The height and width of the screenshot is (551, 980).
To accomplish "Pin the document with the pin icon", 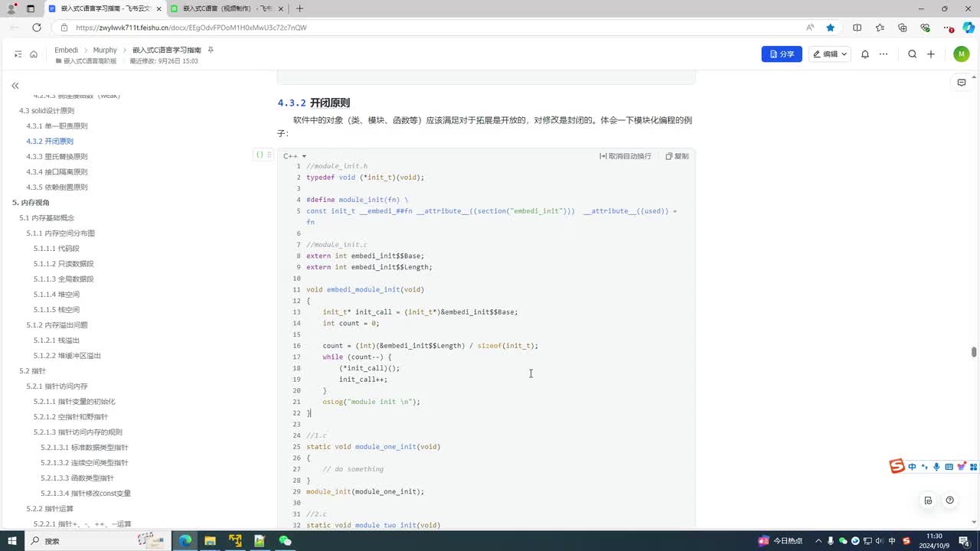I will coord(211,50).
